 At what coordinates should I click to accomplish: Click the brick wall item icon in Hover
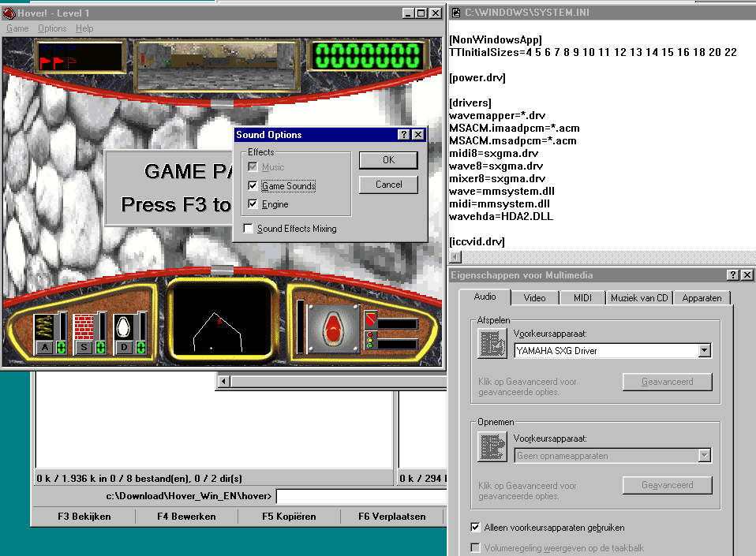pos(84,327)
